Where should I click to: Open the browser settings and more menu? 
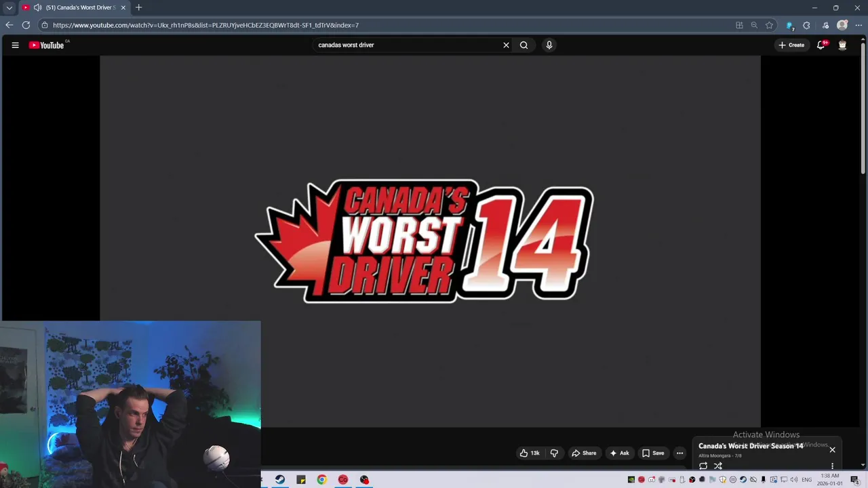pyautogui.click(x=859, y=25)
